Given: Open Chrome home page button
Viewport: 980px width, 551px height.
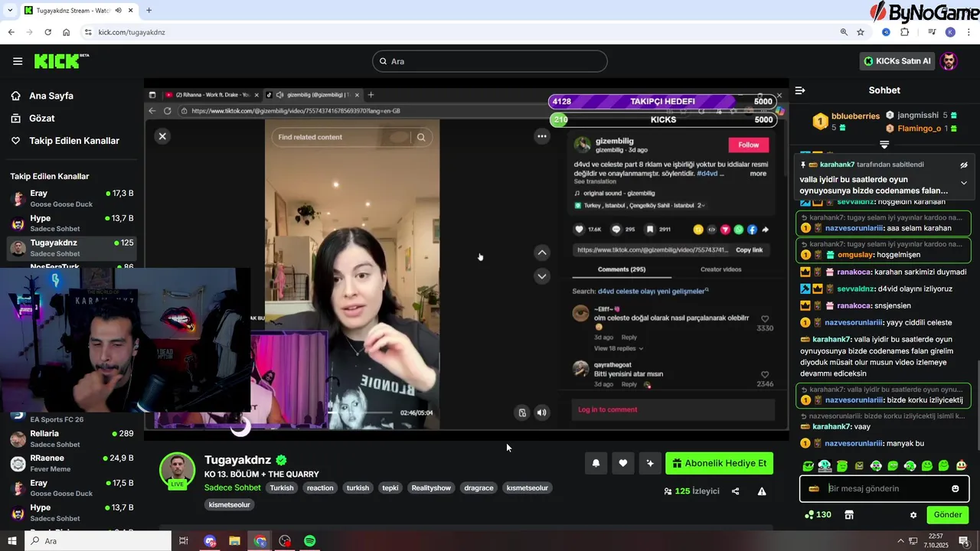Looking at the screenshot, I should [x=67, y=32].
